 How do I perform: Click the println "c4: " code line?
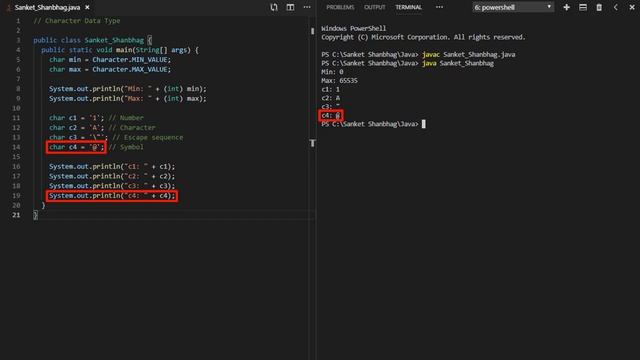(x=112, y=196)
